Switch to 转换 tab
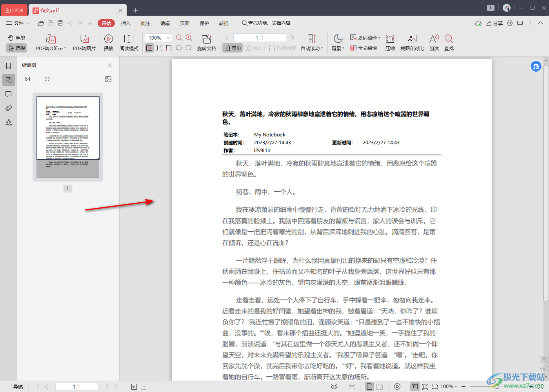 (x=224, y=23)
